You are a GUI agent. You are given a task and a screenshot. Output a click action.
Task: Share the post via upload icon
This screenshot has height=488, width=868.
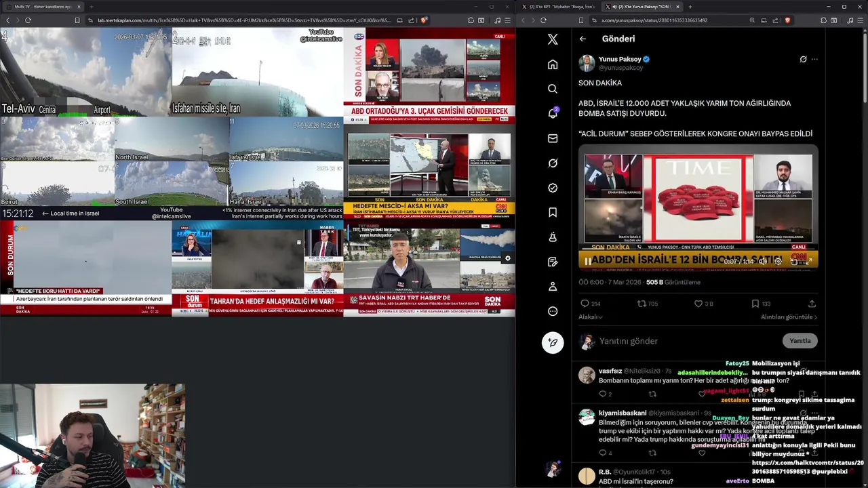pyautogui.click(x=812, y=304)
